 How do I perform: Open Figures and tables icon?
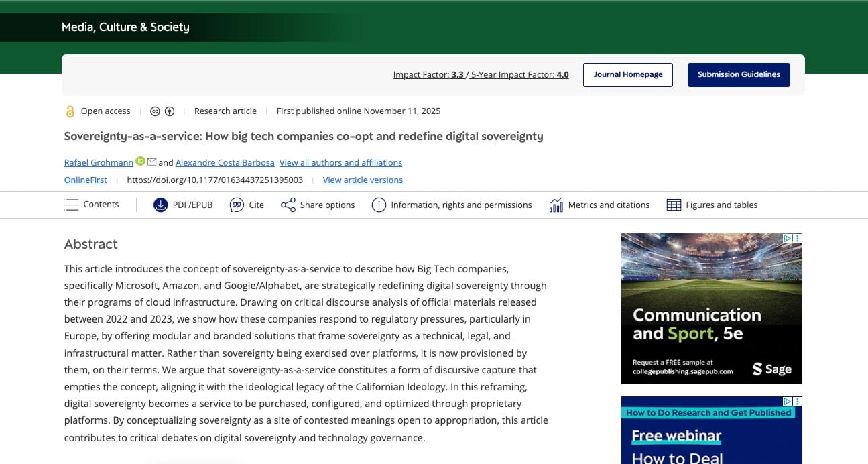tap(674, 205)
